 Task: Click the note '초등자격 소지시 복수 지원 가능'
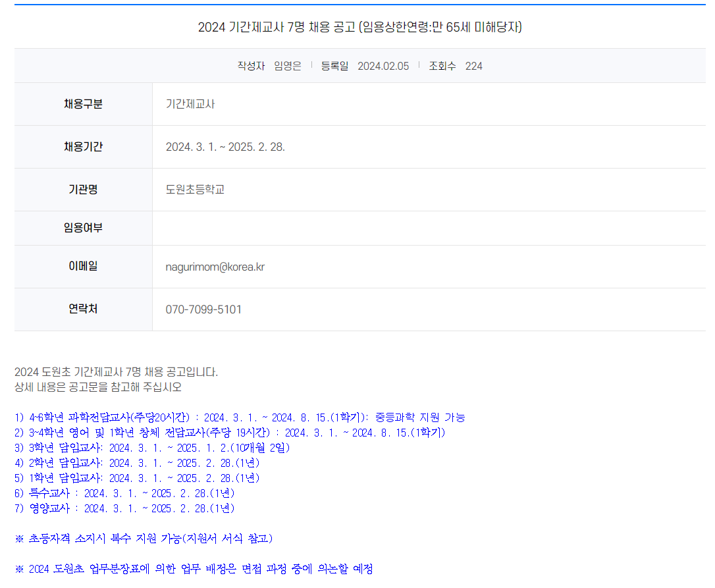[105, 539]
